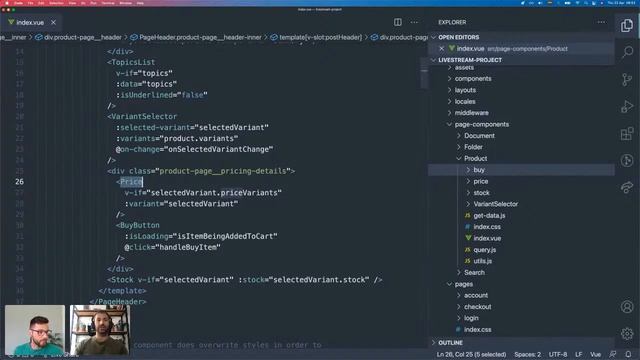Expand the middleware folder
Screen dimensions: 640x360
click(x=471, y=113)
